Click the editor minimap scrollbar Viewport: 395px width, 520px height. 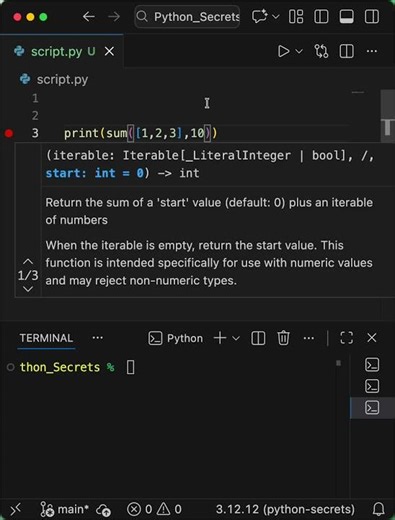pyautogui.click(x=388, y=116)
